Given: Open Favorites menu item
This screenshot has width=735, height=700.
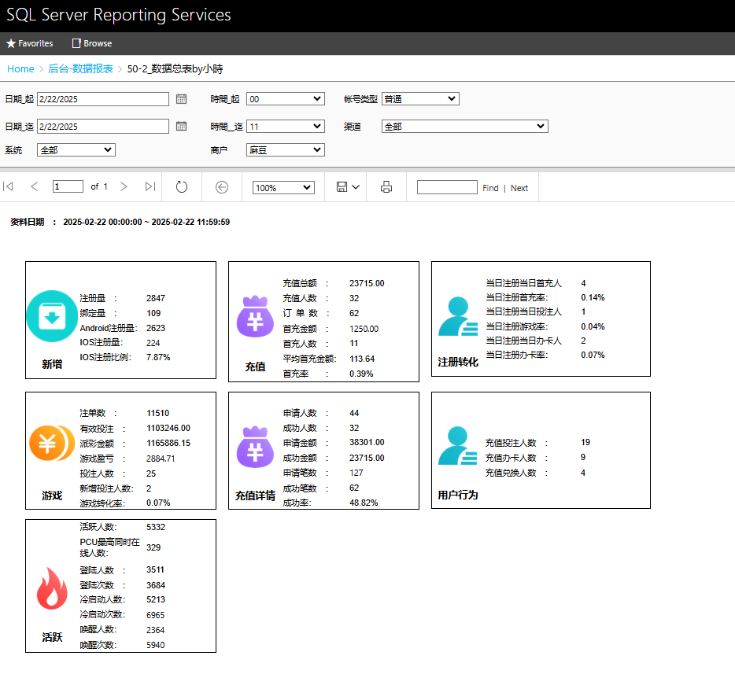Looking at the screenshot, I should pos(30,43).
